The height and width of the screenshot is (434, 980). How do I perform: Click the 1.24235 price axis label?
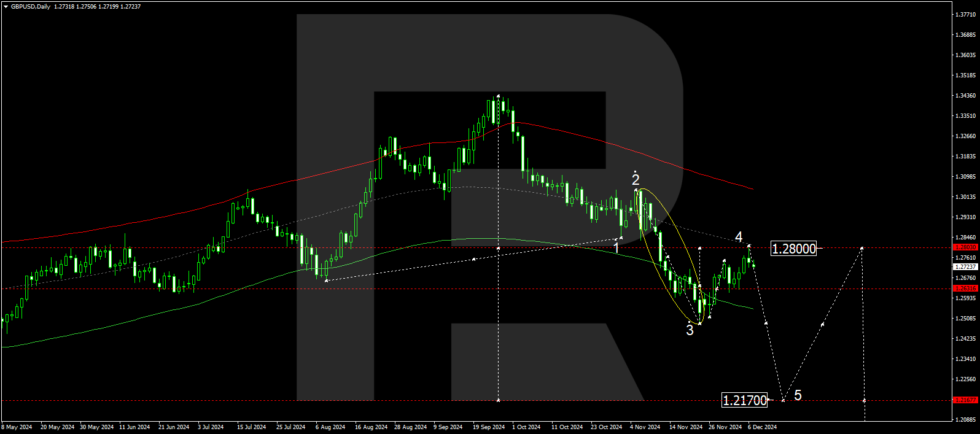tap(966, 339)
